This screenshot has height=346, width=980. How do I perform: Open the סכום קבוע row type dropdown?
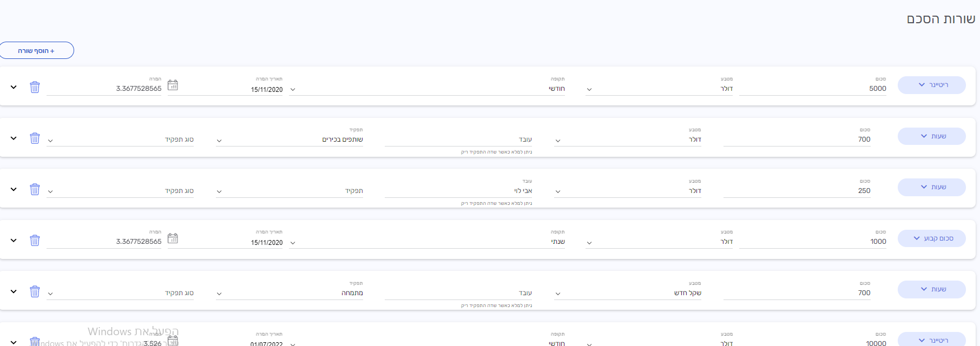tap(931, 238)
